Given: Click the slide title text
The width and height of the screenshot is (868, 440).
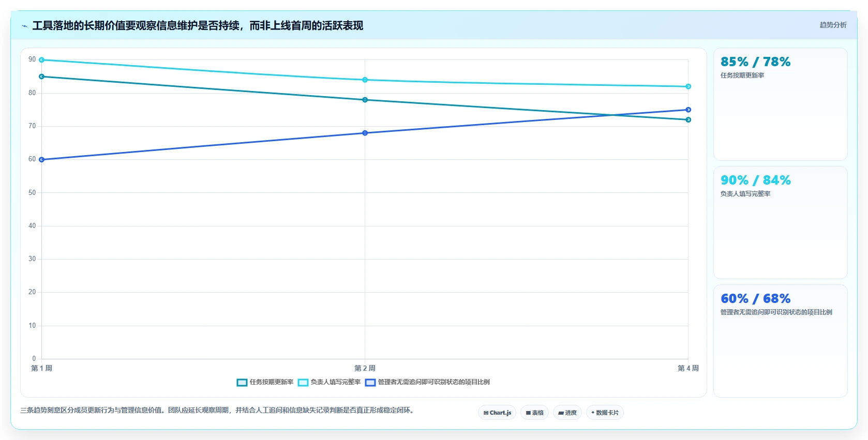Looking at the screenshot, I should [198, 25].
